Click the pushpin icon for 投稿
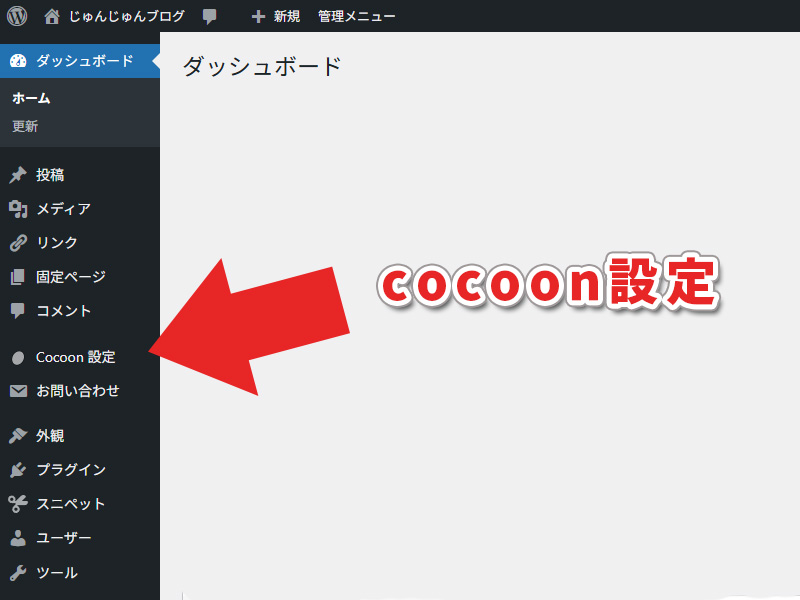This screenshot has height=600, width=800. pyautogui.click(x=18, y=175)
